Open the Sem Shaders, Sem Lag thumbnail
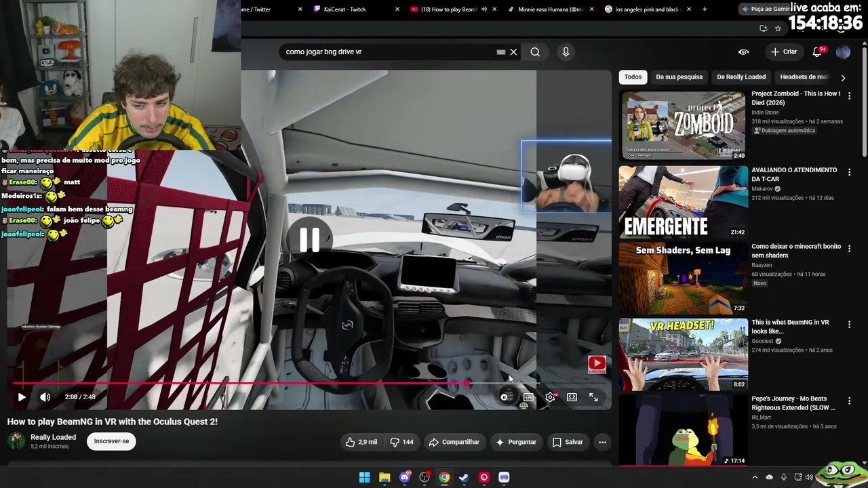 point(683,278)
